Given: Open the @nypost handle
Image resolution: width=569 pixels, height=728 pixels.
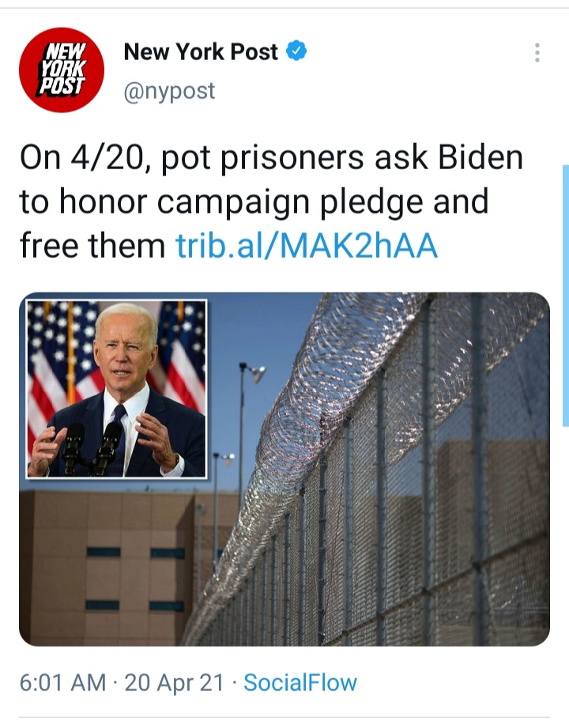Looking at the screenshot, I should (169, 91).
